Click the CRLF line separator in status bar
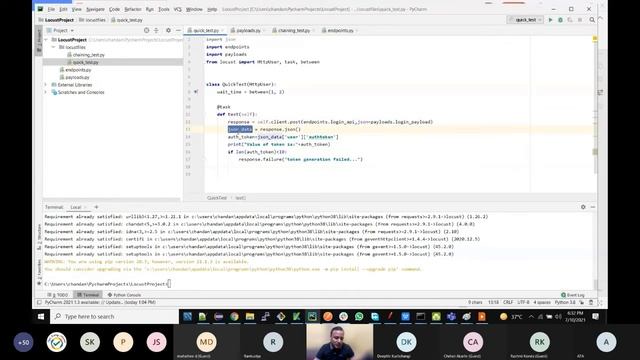The image size is (640, 360). [x=508, y=302]
